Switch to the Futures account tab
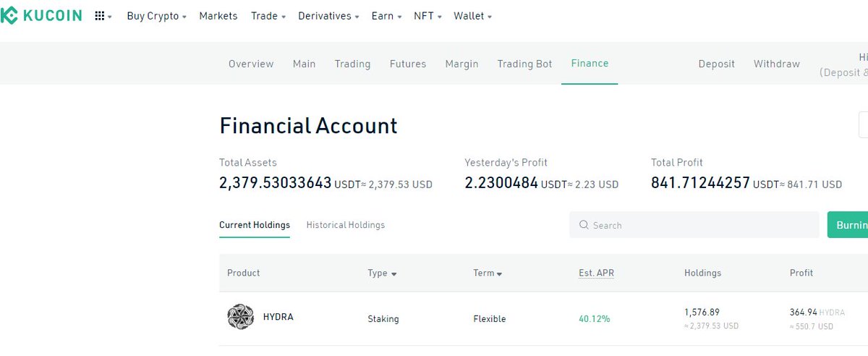Viewport: 868px width, 356px height. coord(408,64)
